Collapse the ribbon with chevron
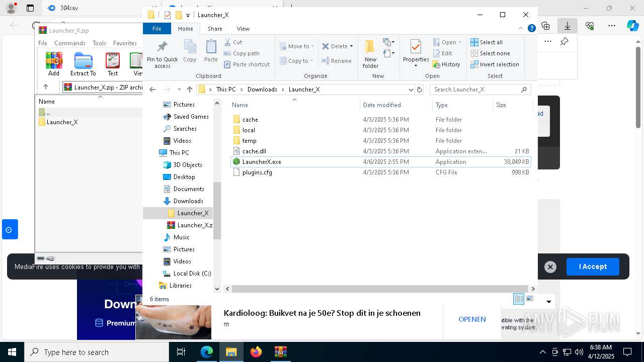The image size is (644, 362). 521,29
